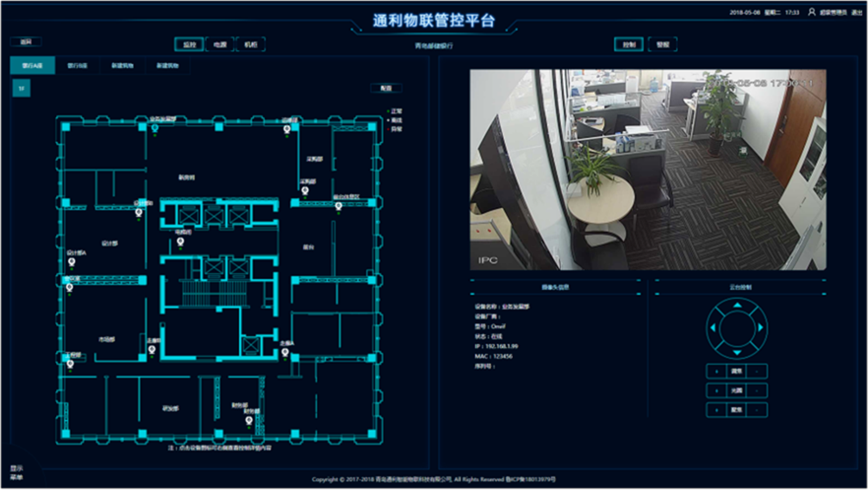
Task: Pan camera right with PTZ arrow
Action: (x=759, y=328)
